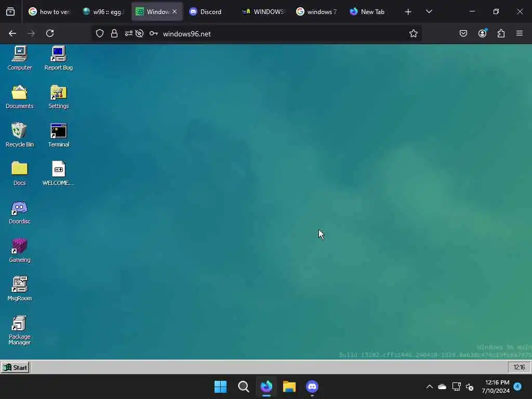Screen dimensions: 532x399
Task: Open the Docs folder icon
Action: pos(19,174)
